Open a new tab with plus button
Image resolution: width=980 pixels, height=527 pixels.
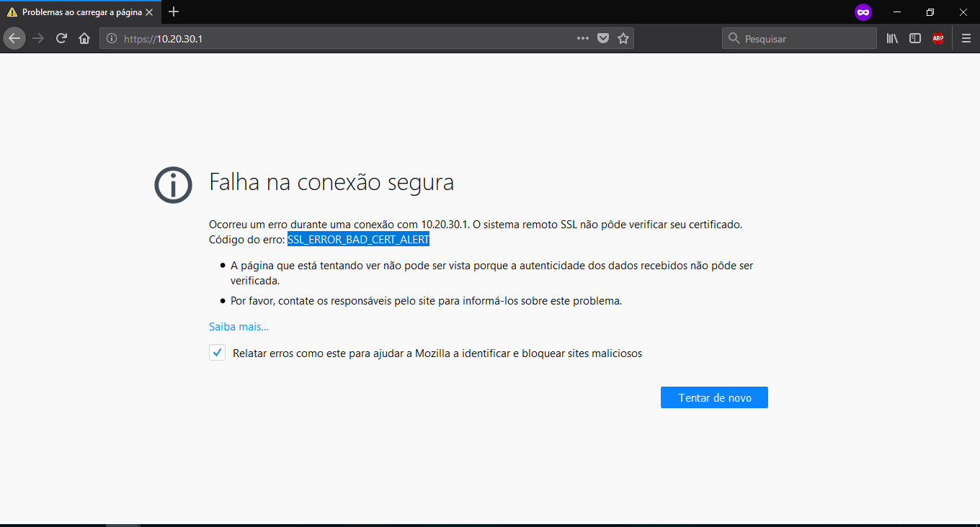coord(174,12)
